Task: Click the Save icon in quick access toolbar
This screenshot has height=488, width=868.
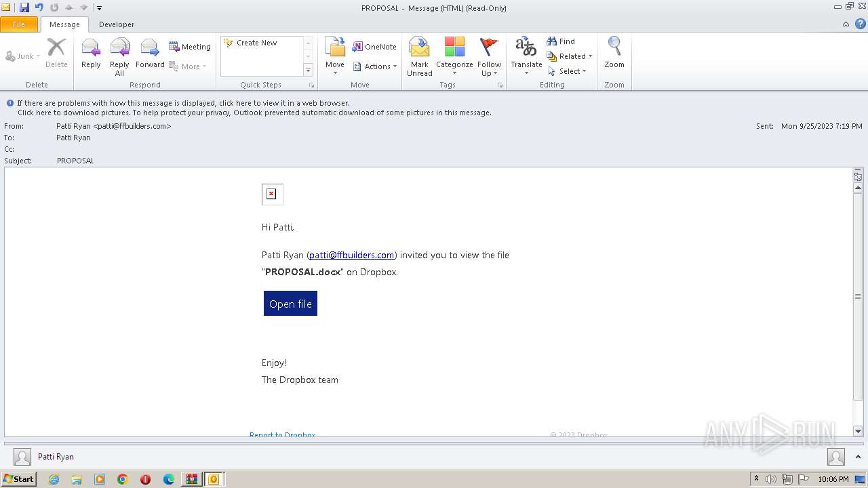Action: point(24,7)
